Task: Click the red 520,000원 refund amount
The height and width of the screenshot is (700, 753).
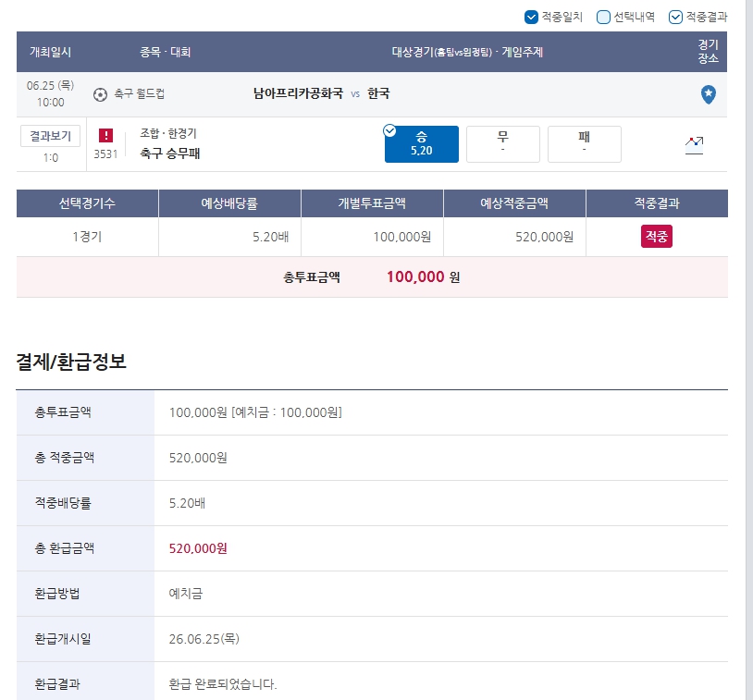Action: [x=198, y=548]
